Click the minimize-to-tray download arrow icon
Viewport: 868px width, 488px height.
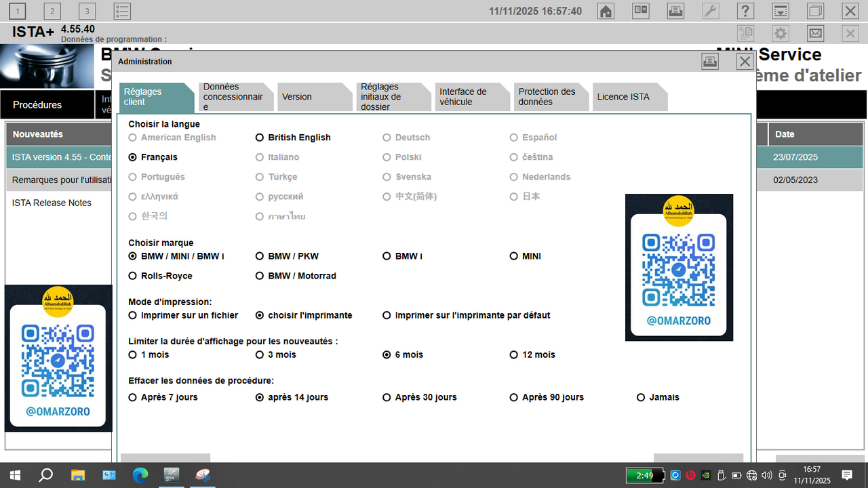click(x=781, y=11)
